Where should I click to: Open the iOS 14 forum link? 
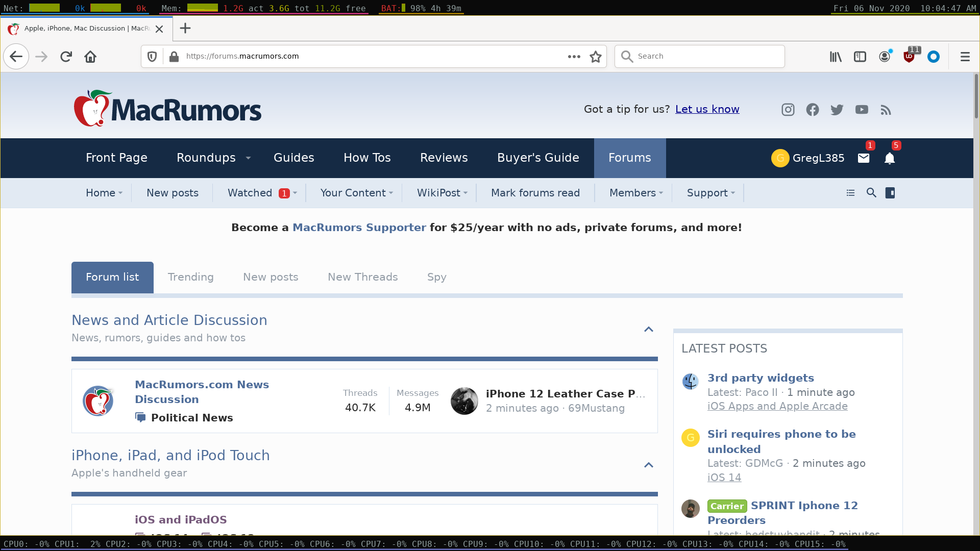724,478
